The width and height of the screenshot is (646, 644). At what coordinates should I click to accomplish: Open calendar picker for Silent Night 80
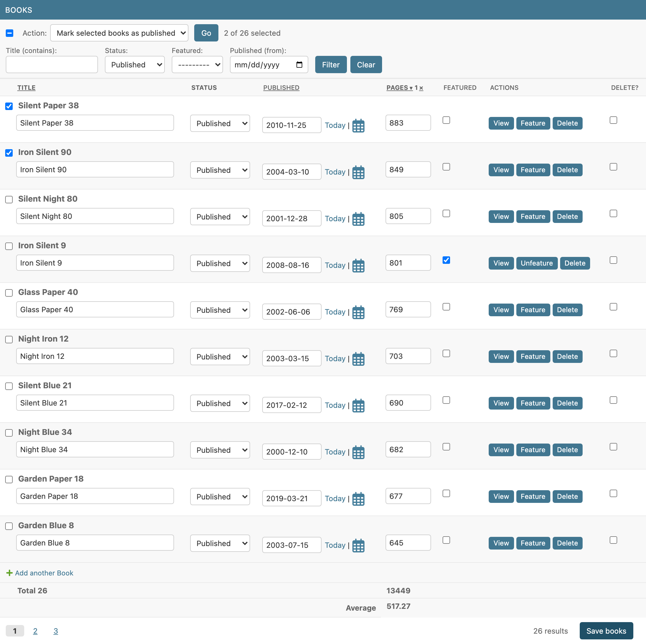(x=358, y=219)
